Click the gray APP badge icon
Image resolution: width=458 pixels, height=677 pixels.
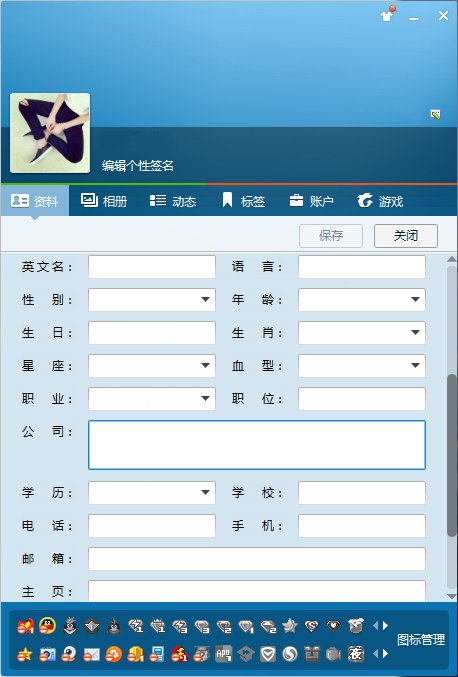(x=223, y=654)
